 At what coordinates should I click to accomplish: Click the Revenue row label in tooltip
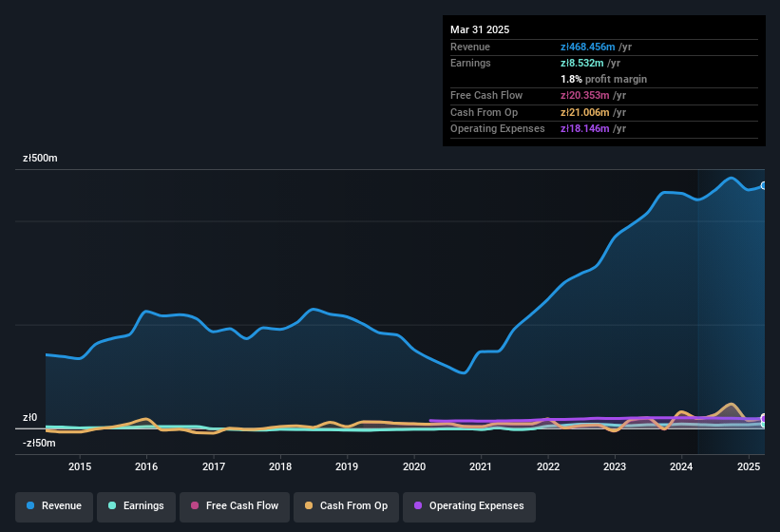click(470, 47)
